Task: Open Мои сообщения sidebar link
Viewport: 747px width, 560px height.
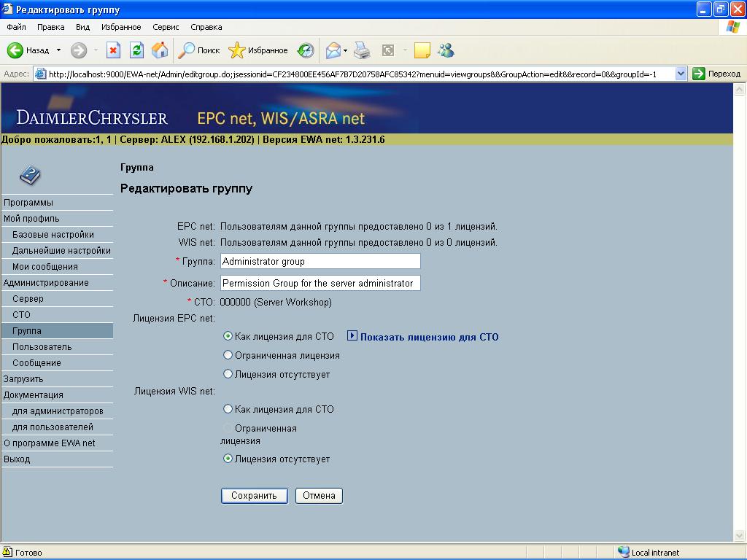Action: pos(44,267)
